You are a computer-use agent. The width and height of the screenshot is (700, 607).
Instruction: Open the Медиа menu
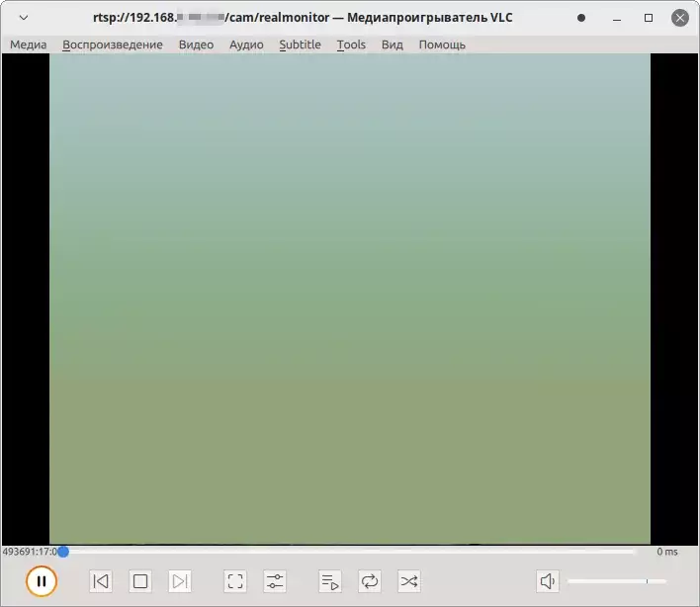[28, 44]
